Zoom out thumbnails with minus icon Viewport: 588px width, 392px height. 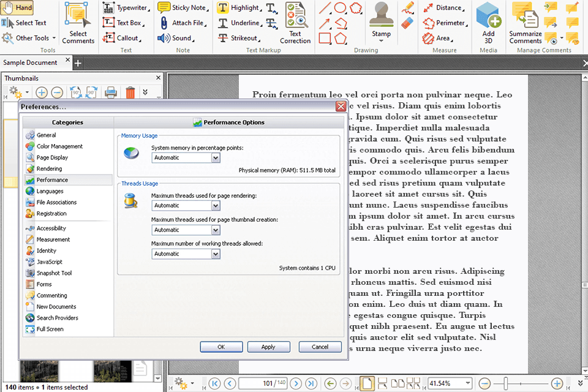[57, 92]
